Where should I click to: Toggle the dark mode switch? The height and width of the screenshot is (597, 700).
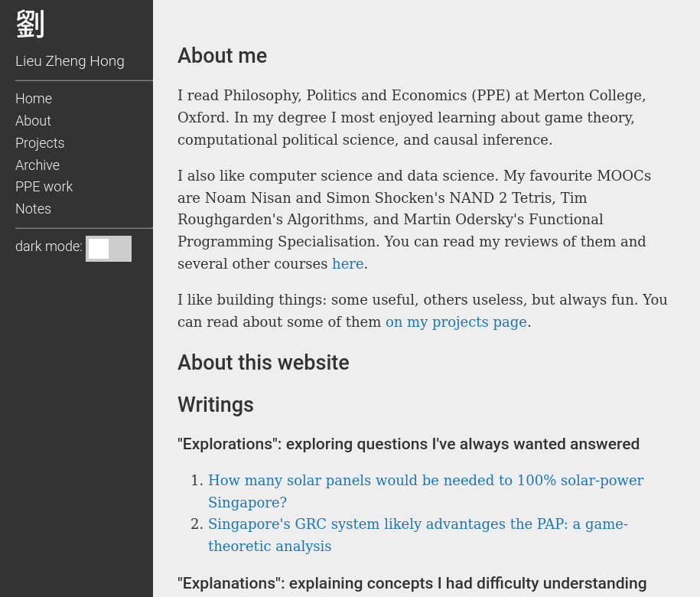pyautogui.click(x=109, y=249)
